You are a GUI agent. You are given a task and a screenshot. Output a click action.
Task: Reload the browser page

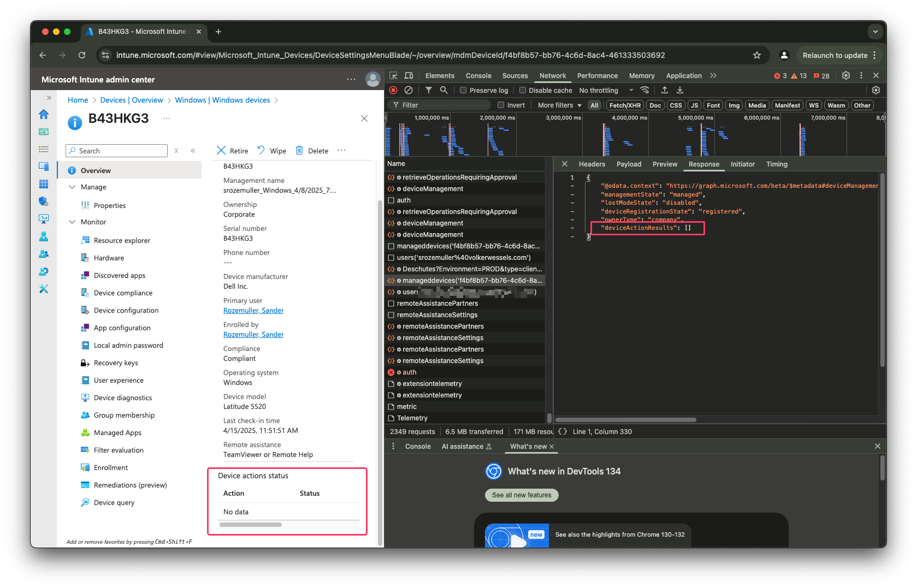[82, 55]
